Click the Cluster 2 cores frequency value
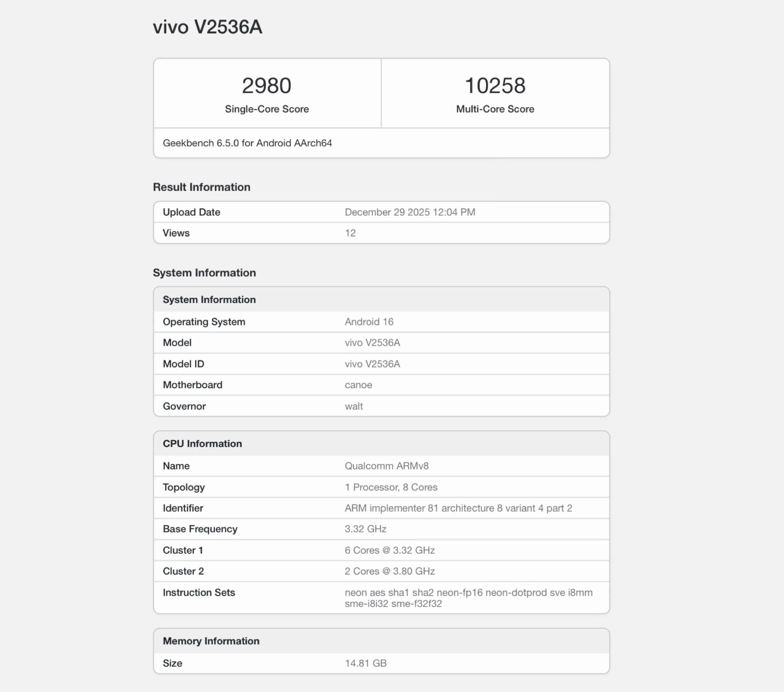This screenshot has height=692, width=784. tap(389, 571)
